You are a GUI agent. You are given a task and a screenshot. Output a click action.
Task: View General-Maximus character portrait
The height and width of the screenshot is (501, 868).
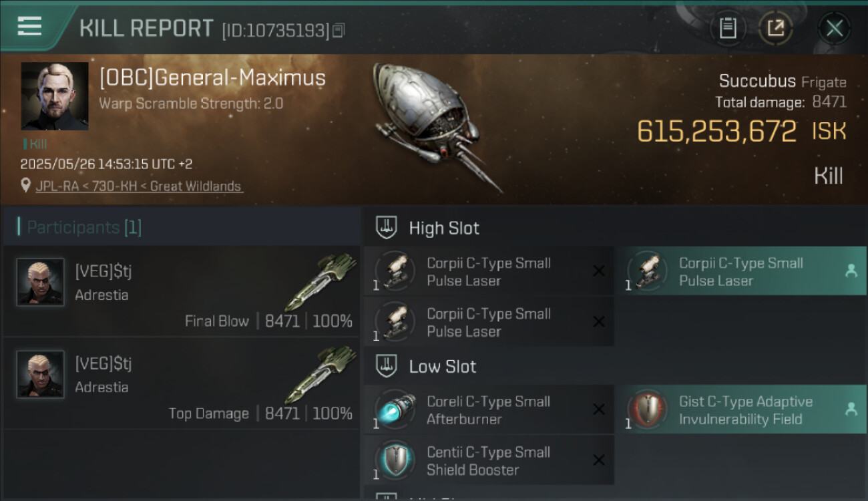[x=55, y=96]
